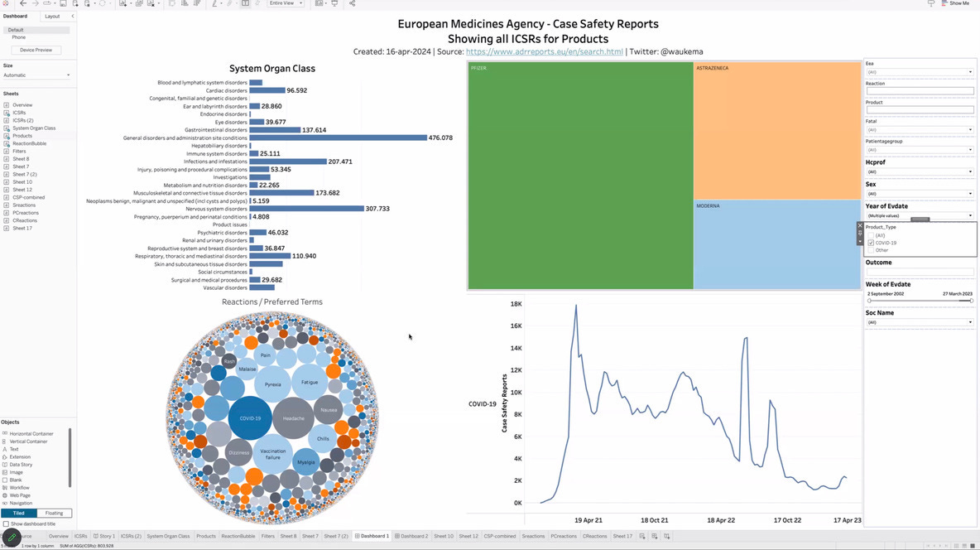Check the (All) option in Product_Type
The image size is (980, 550).
pyautogui.click(x=871, y=235)
